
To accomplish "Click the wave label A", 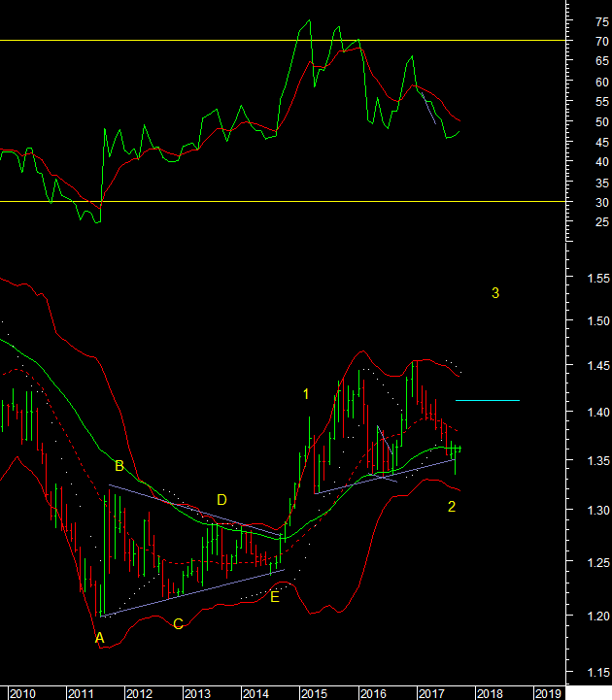I will click(x=100, y=638).
